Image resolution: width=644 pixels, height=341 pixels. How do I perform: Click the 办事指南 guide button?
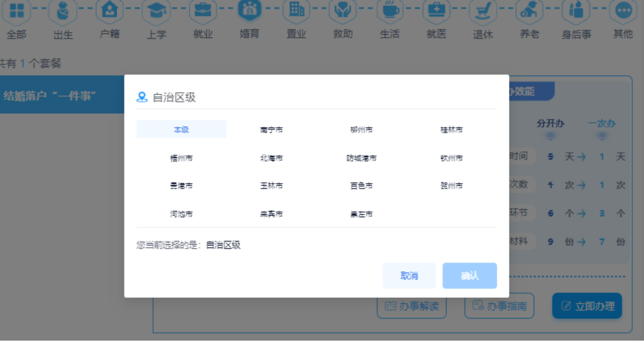pyautogui.click(x=499, y=306)
